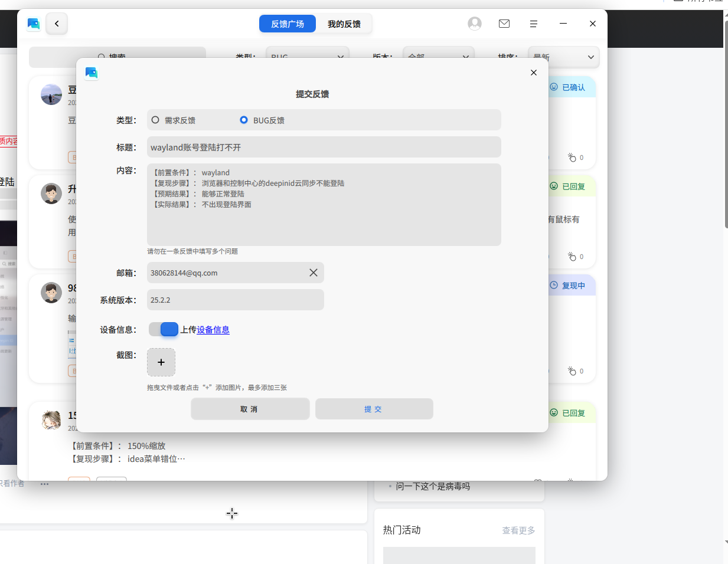
Task: Click the feedback app logo in main window
Action: point(34,24)
